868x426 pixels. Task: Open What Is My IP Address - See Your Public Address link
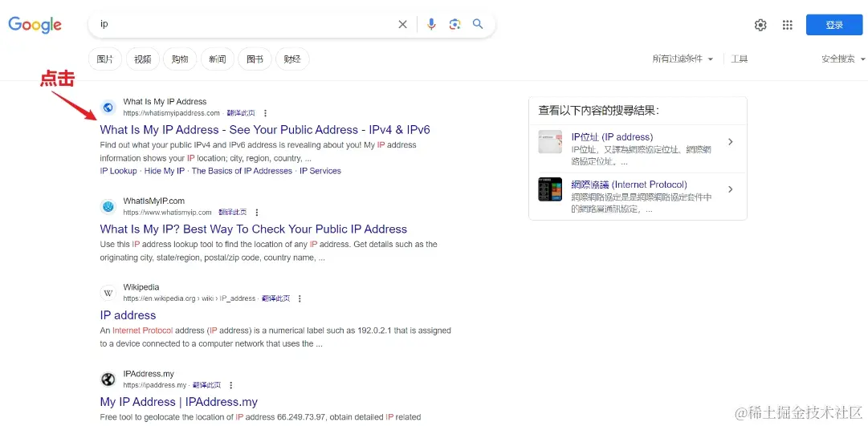click(x=265, y=130)
